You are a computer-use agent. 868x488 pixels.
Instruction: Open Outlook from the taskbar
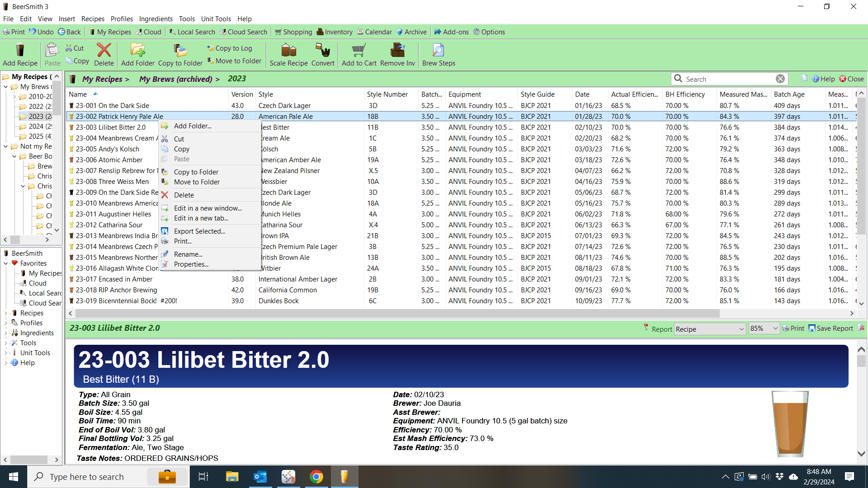260,477
